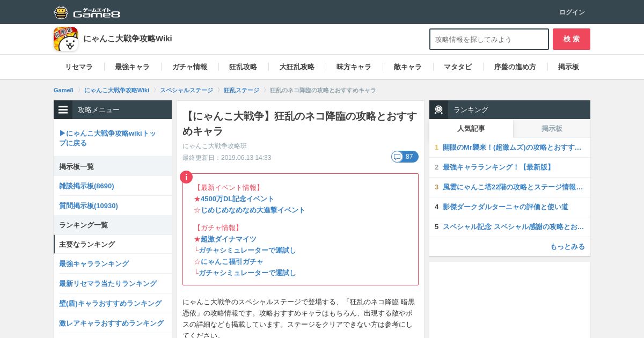Open ranking 1 開眼のMr襲来 article
Screen dimensions: 644x338
pos(512,147)
